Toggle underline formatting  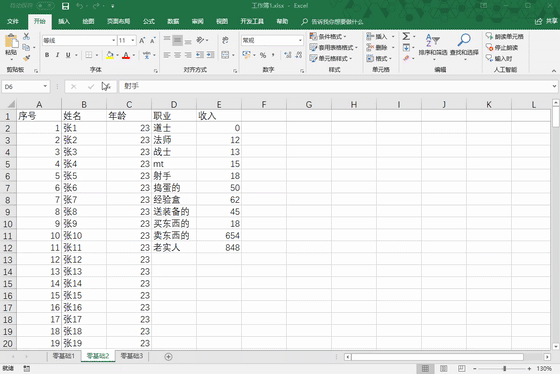point(68,55)
